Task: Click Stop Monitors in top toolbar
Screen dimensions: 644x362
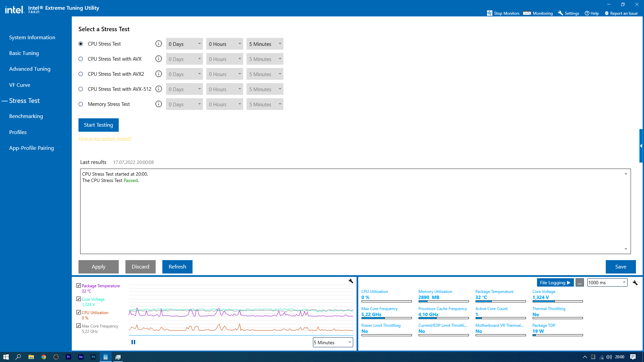Action: click(x=503, y=13)
